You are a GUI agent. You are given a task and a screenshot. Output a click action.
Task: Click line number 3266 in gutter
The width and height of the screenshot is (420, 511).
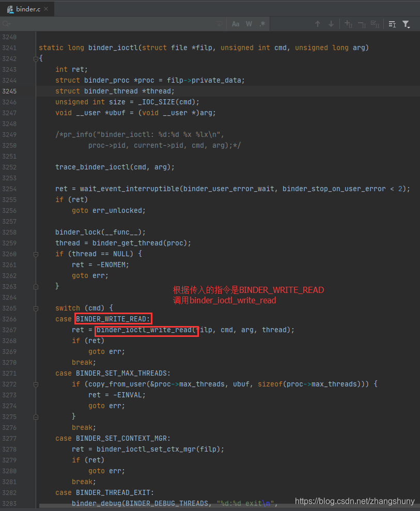9,319
